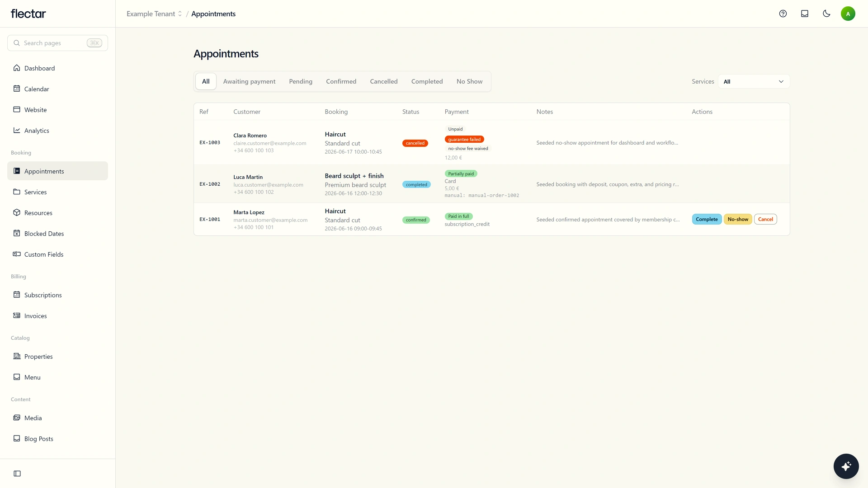Switch to the Confirmed tab

[x=341, y=81]
